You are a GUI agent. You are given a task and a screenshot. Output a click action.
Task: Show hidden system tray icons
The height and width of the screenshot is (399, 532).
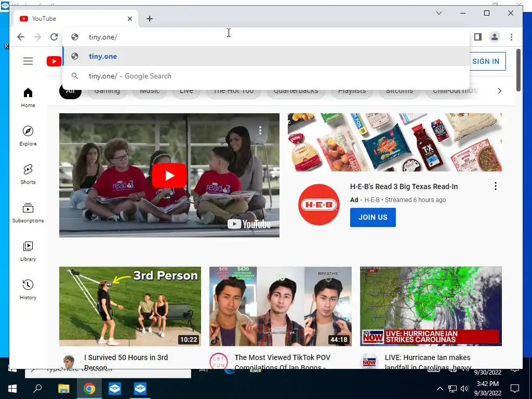[440, 389]
